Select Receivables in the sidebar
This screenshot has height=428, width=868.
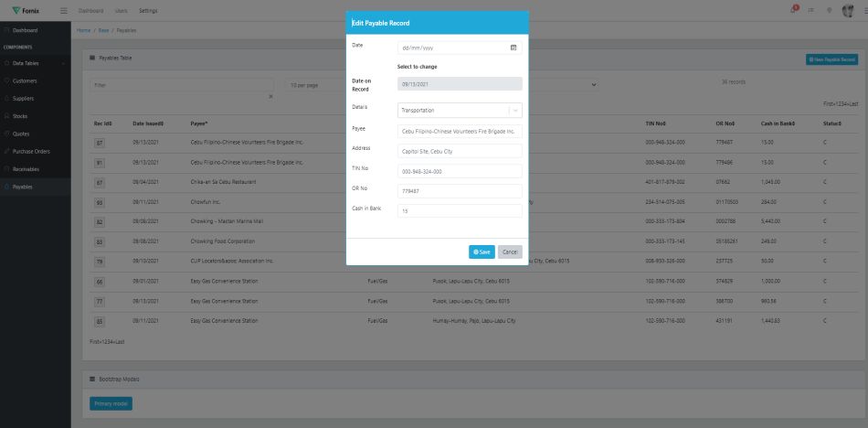click(x=27, y=168)
